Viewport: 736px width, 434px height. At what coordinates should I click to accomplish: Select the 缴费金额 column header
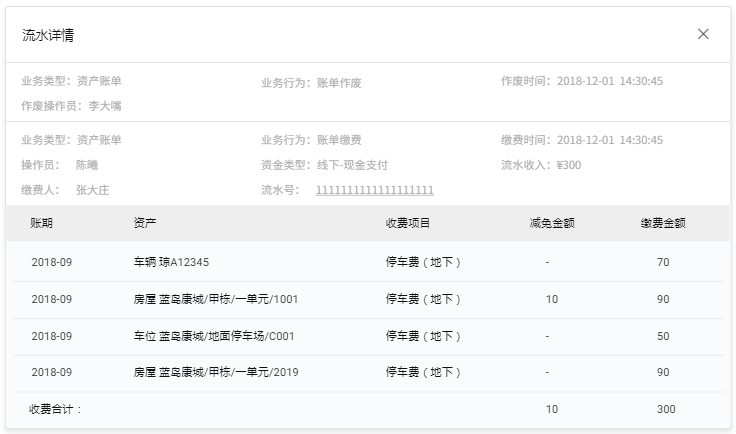coord(663,224)
